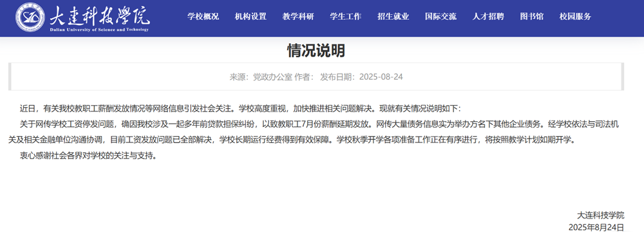Open the 国际交流 menu

tap(440, 17)
